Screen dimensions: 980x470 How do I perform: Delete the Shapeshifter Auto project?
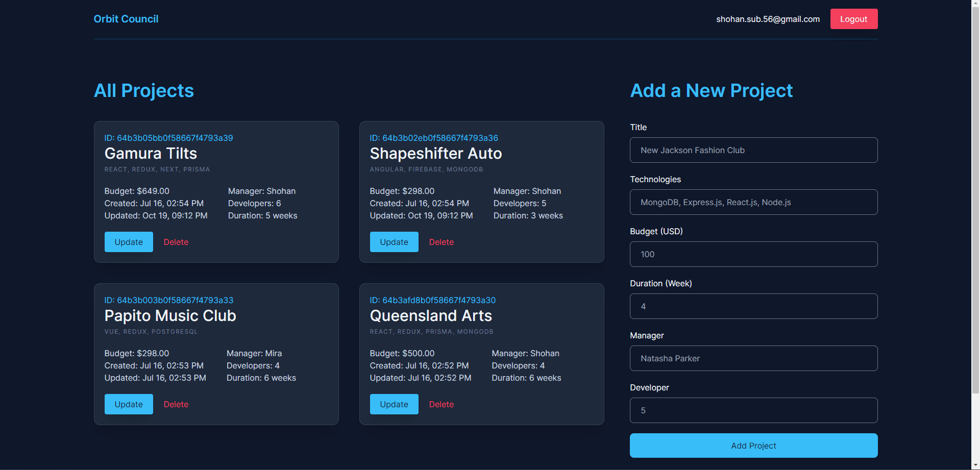(x=442, y=242)
